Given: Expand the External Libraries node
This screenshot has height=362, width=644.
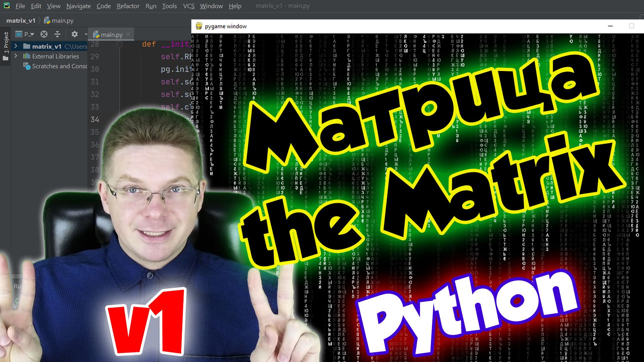Looking at the screenshot, I should pyautogui.click(x=16, y=56).
